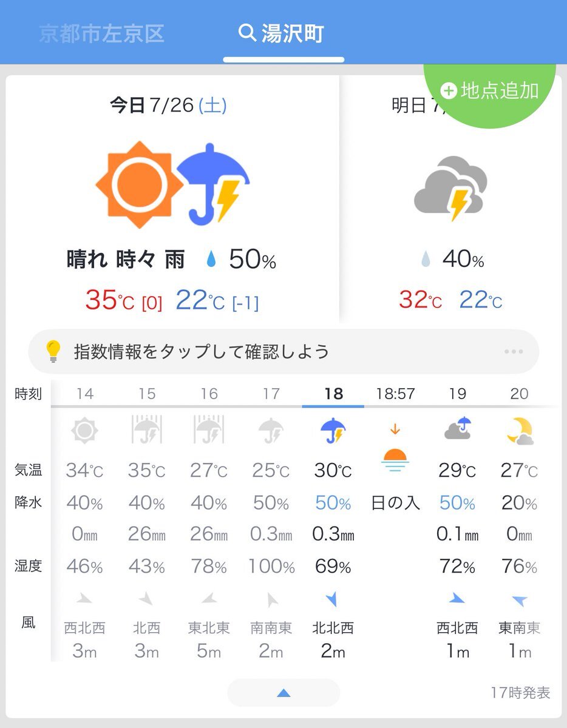The width and height of the screenshot is (567, 728).
Task: Select the 湯沢町 location tab
Action: (283, 33)
